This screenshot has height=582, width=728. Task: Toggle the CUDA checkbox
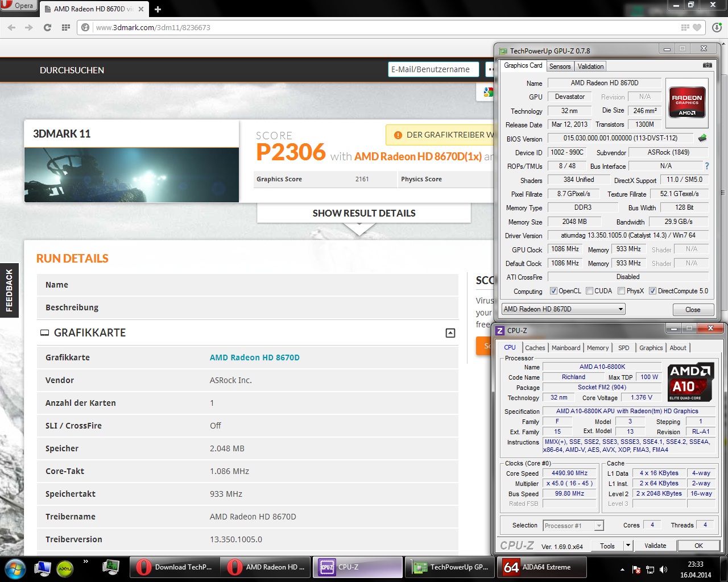pyautogui.click(x=589, y=291)
